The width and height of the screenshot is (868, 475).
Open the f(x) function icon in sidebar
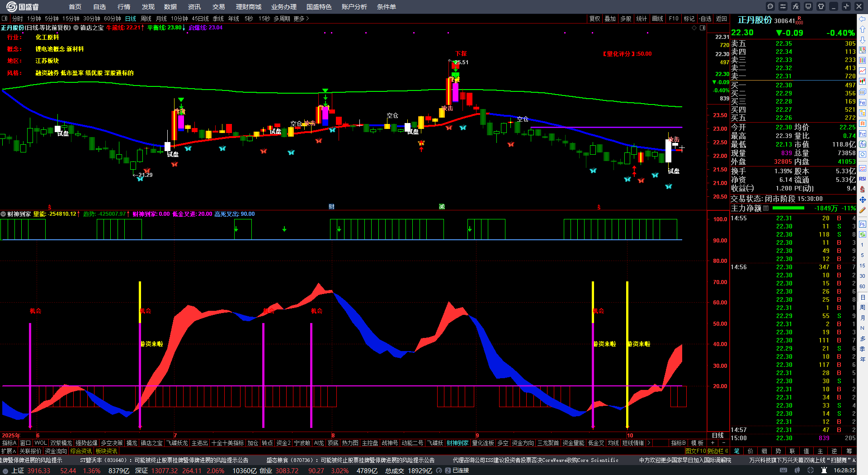point(863,144)
